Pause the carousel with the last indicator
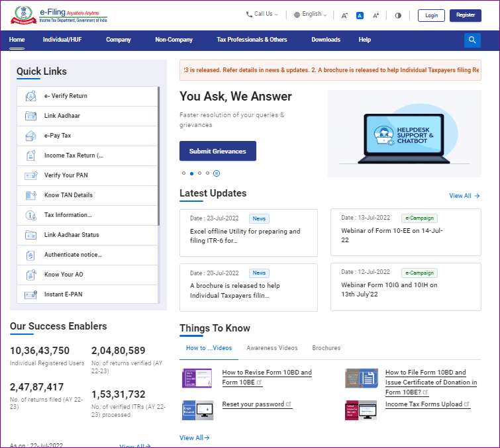Image resolution: width=500 pixels, height=448 pixels. (217, 173)
